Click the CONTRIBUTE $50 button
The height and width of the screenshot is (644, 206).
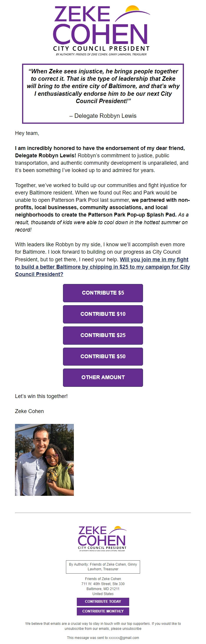103,357
